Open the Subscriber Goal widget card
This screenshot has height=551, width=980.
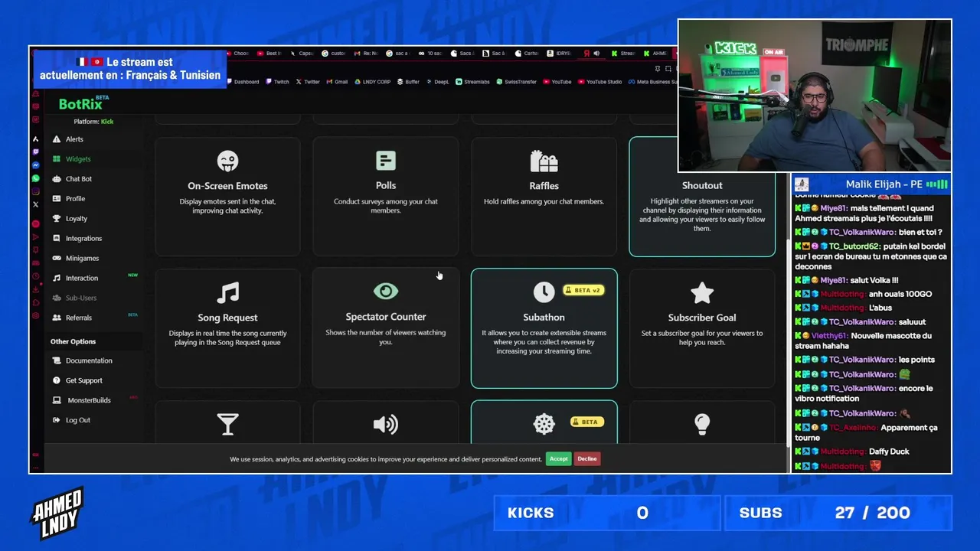702,328
